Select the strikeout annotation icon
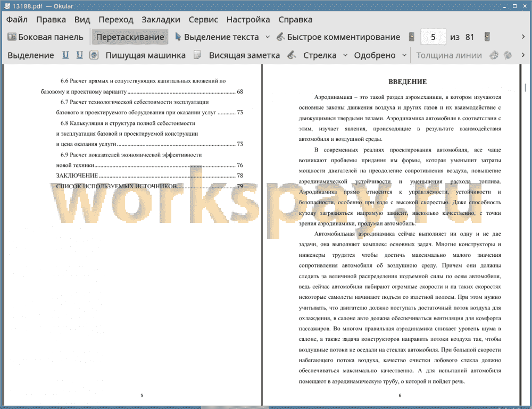This screenshot has height=409, width=532. (94, 55)
